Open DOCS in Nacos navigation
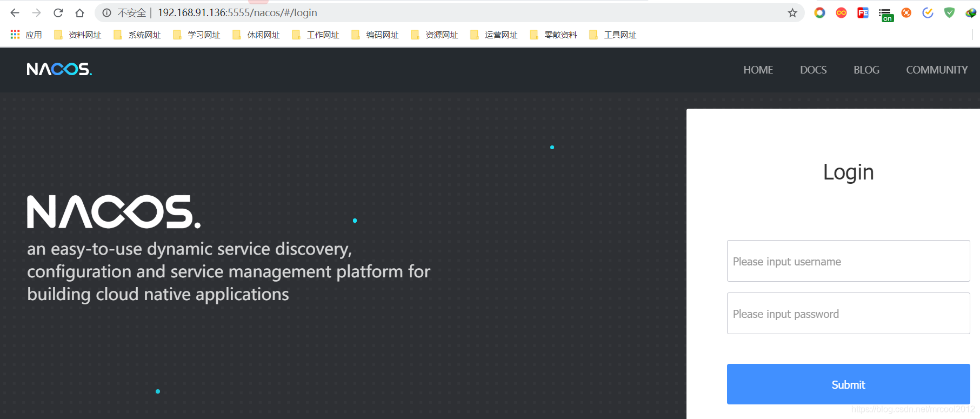Screen dimensions: 980x419 813,70
